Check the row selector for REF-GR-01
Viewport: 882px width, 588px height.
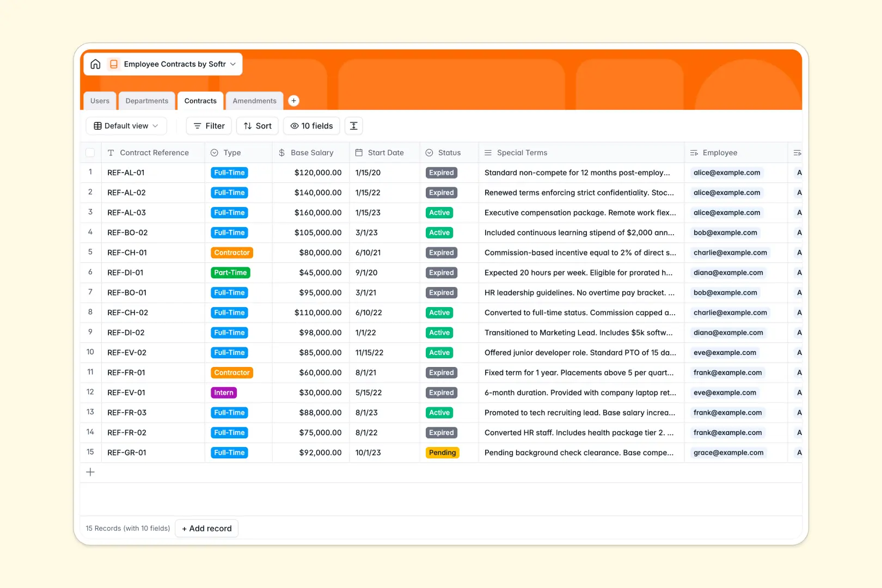pos(90,452)
